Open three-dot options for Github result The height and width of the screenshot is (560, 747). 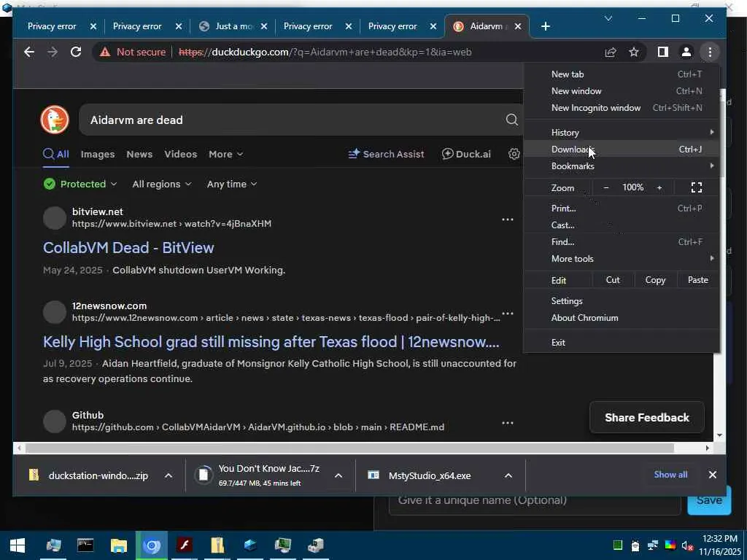point(508,423)
